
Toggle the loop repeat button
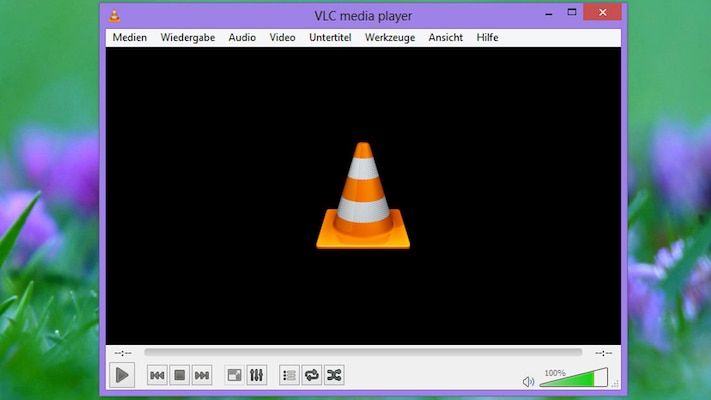[311, 375]
